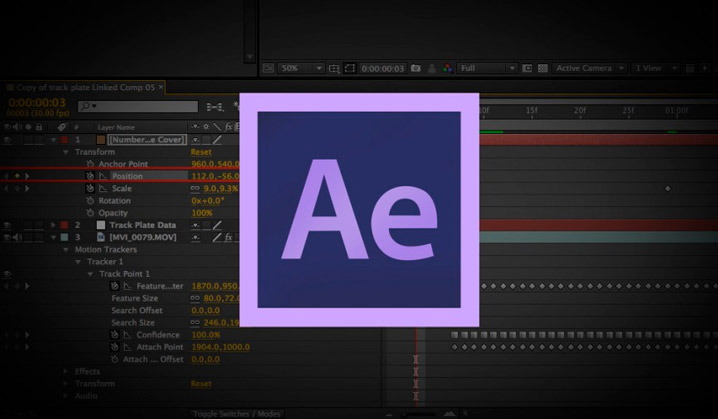Viewport: 718px width, 419px height.
Task: Click the timeline layer search field
Action: 138,106
